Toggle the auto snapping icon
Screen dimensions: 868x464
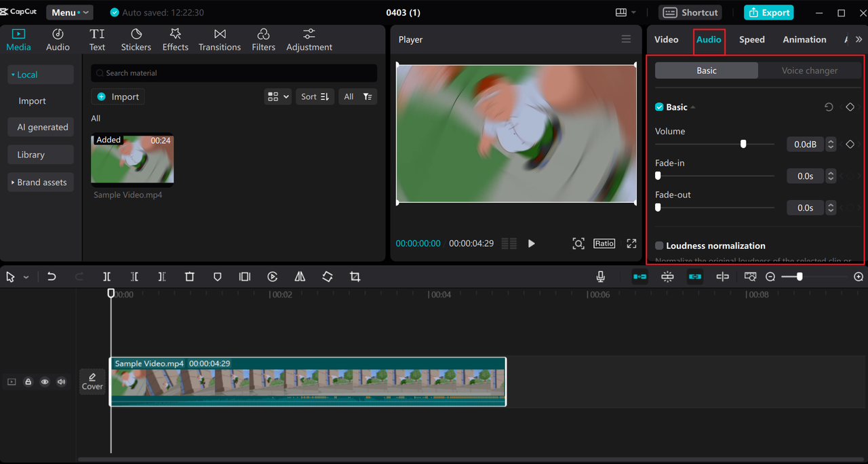[667, 277]
